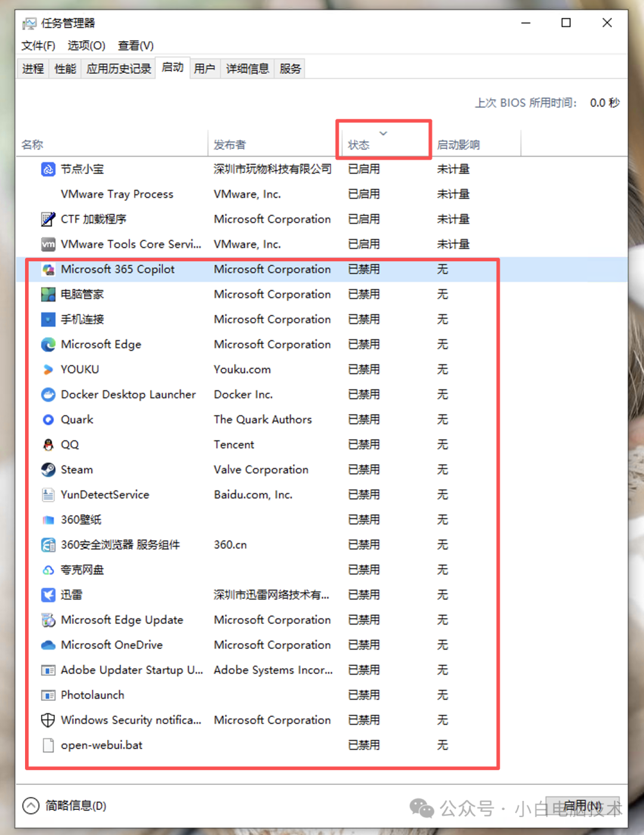Image resolution: width=644 pixels, height=835 pixels.
Task: Switch to the 用户 tab
Action: coord(205,69)
